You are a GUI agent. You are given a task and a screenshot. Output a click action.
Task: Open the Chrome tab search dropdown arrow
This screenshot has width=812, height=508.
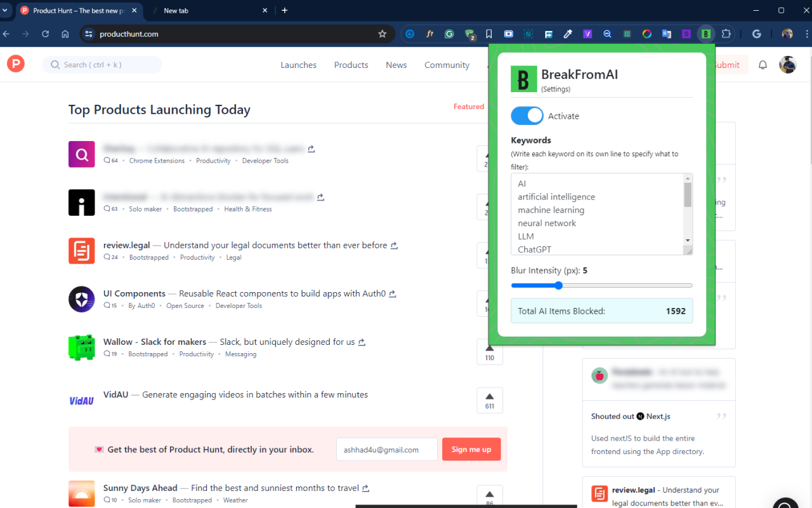point(5,10)
